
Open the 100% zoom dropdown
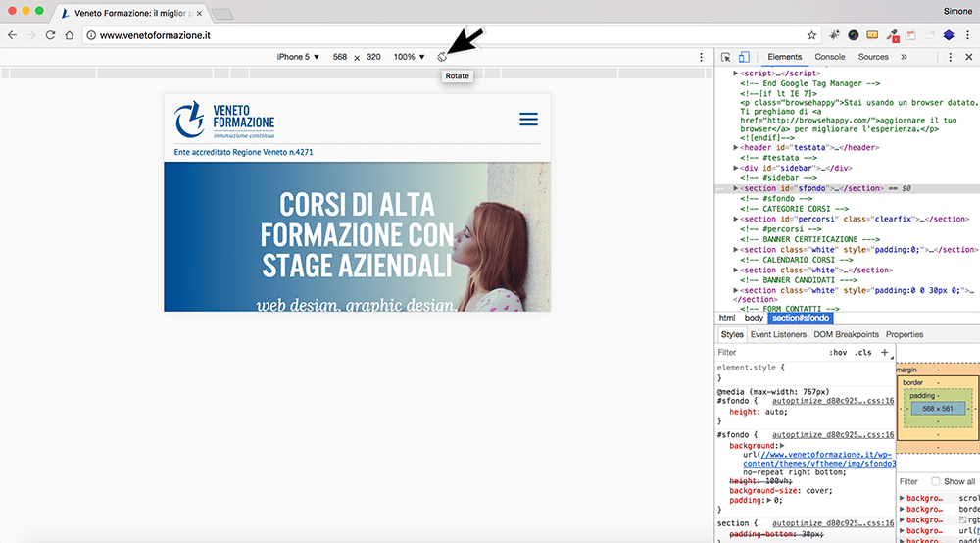(x=409, y=57)
